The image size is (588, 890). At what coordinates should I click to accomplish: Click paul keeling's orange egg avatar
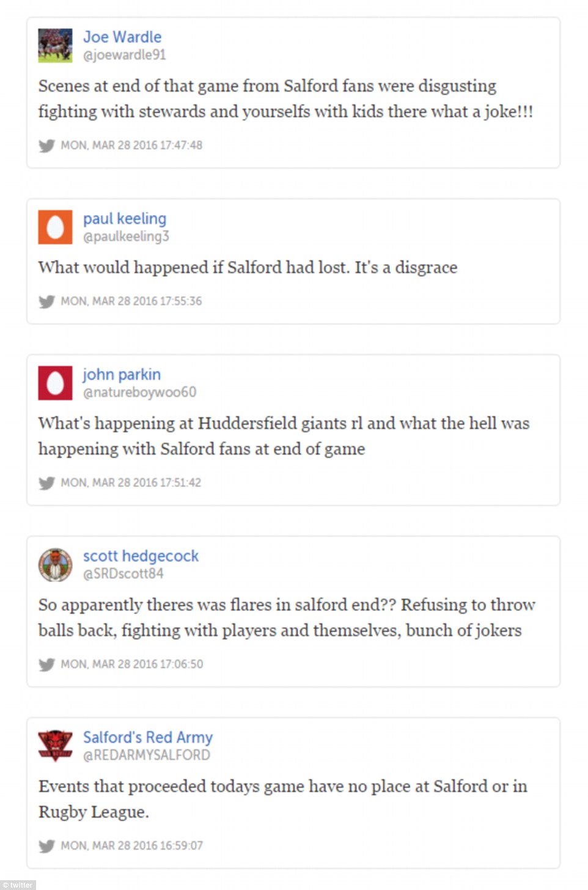(55, 227)
